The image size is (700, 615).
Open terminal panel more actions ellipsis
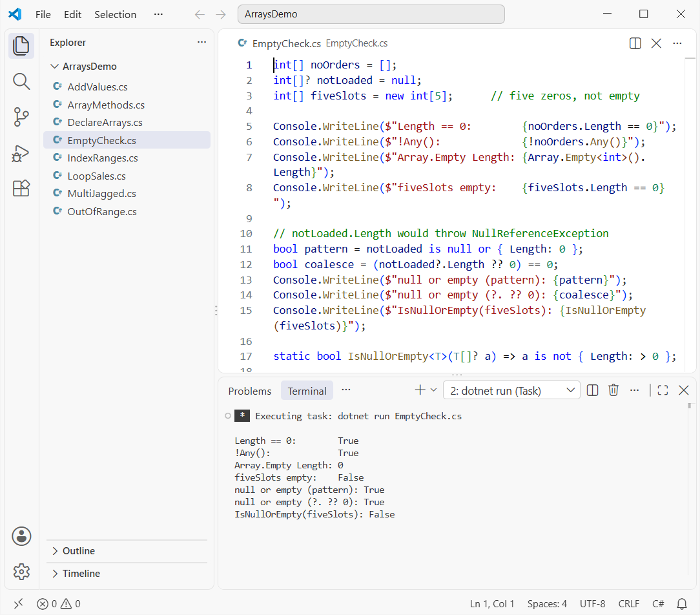[x=634, y=390]
